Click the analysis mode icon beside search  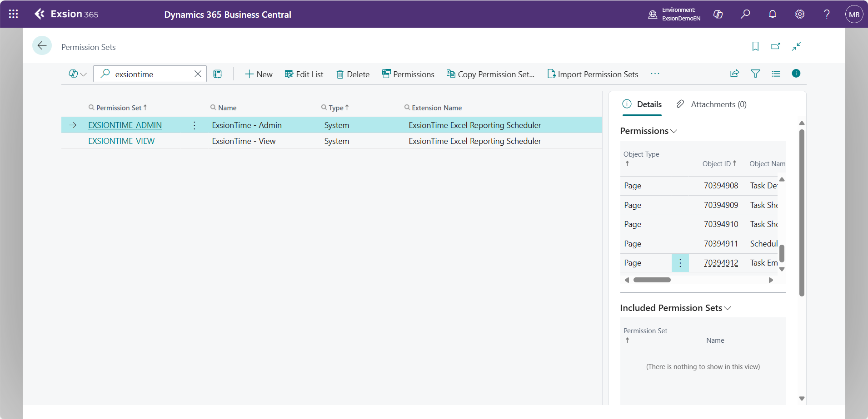point(218,74)
